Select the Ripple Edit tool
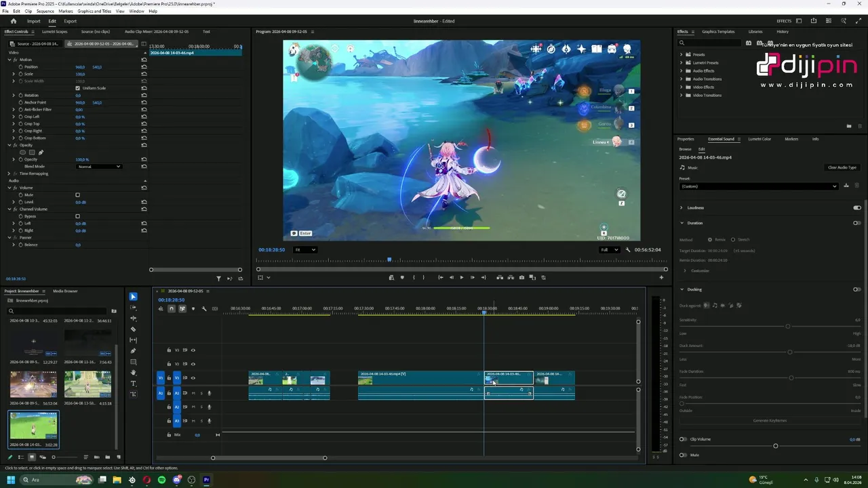868x488 pixels. [133, 319]
